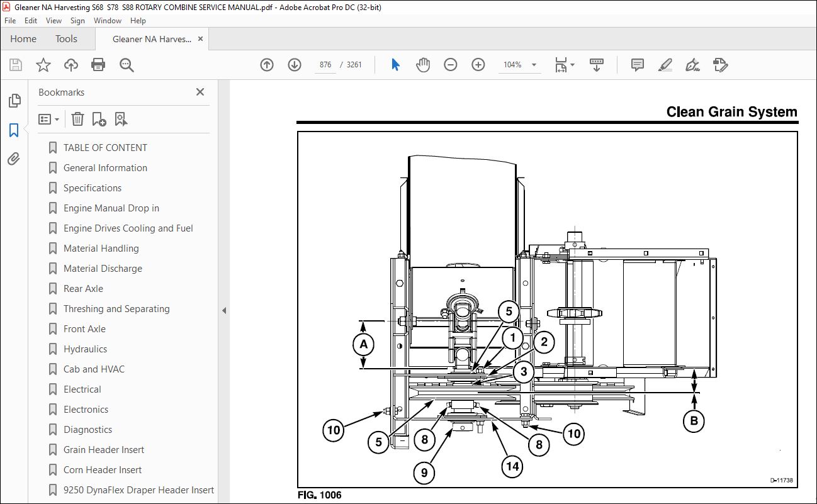The image size is (817, 504).
Task: Click the scrolling mode keyboard icon
Action: (596, 65)
